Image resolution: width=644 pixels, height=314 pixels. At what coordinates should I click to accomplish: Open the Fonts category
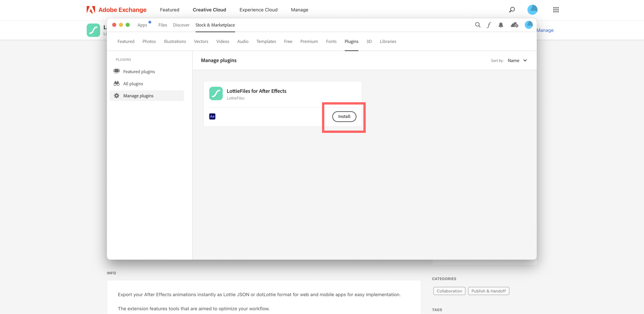tap(331, 41)
